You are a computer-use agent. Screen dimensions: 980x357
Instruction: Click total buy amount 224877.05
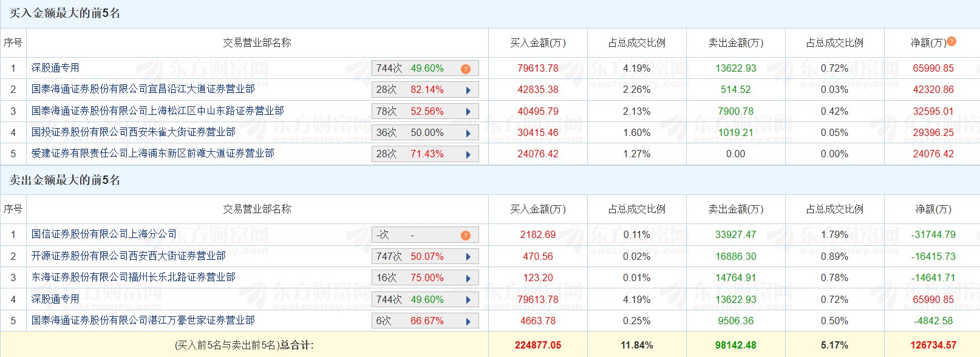tap(538, 345)
